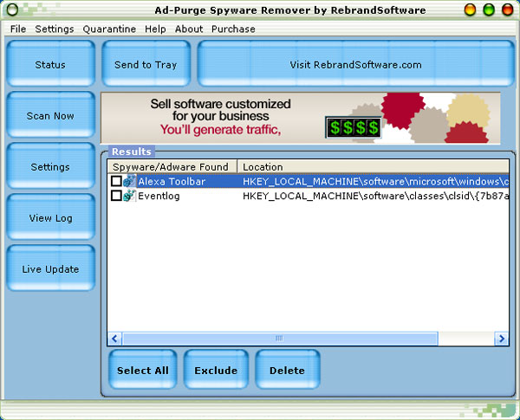The width and height of the screenshot is (520, 420).
Task: Open the Help menu
Action: (x=155, y=29)
